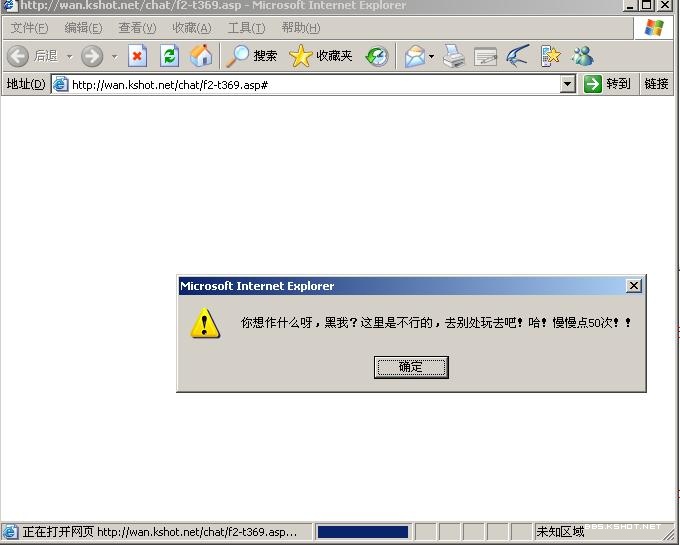Screen dimensions: 680x545
Task: Click the status bar loading URL text
Action: tap(160, 532)
